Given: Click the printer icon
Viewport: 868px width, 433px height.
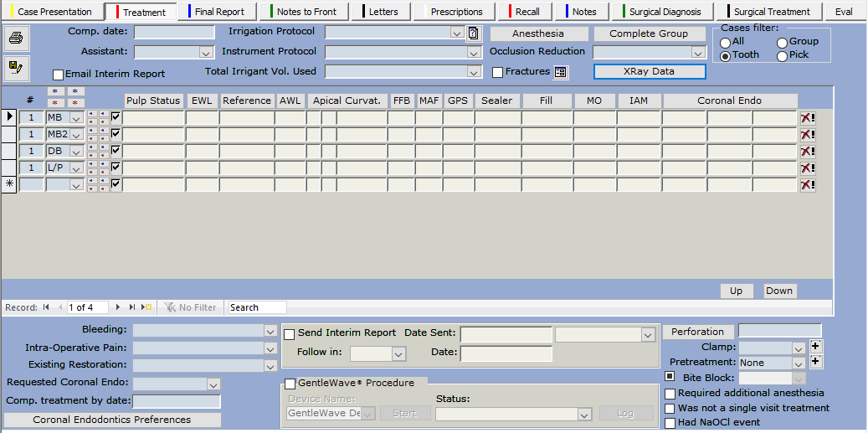Looking at the screenshot, I should (x=16, y=38).
